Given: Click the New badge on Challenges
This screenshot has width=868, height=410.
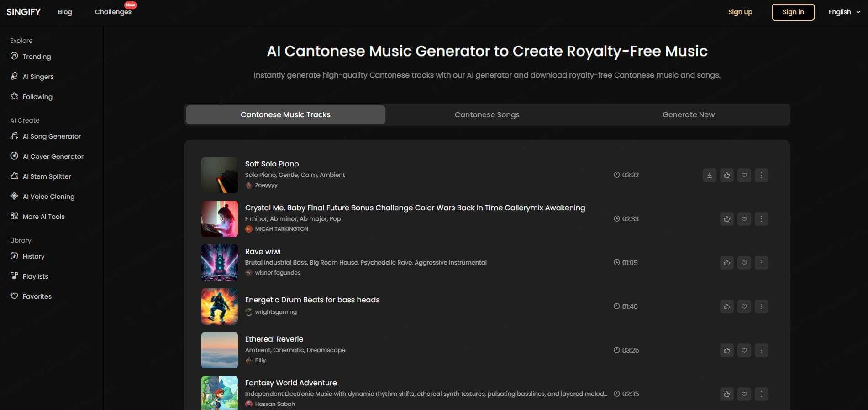Looking at the screenshot, I should (131, 5).
